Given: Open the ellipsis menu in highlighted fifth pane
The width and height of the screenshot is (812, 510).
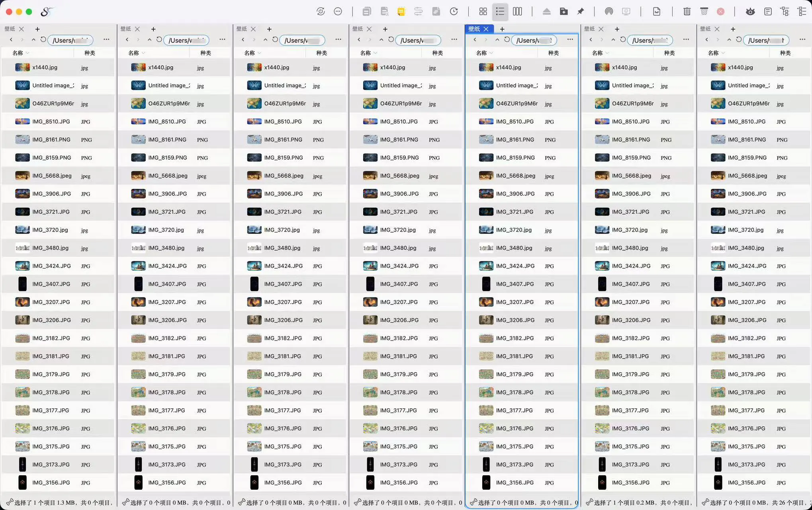Looking at the screenshot, I should click(x=570, y=39).
